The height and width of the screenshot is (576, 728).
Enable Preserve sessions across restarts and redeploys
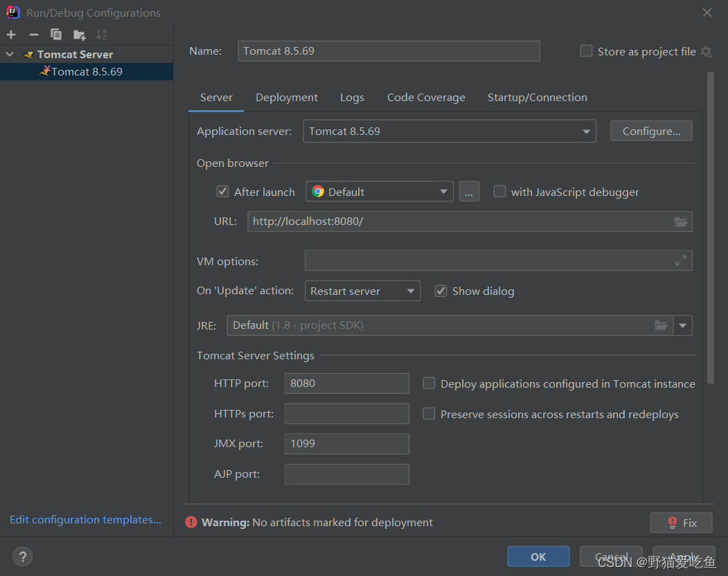(x=429, y=413)
